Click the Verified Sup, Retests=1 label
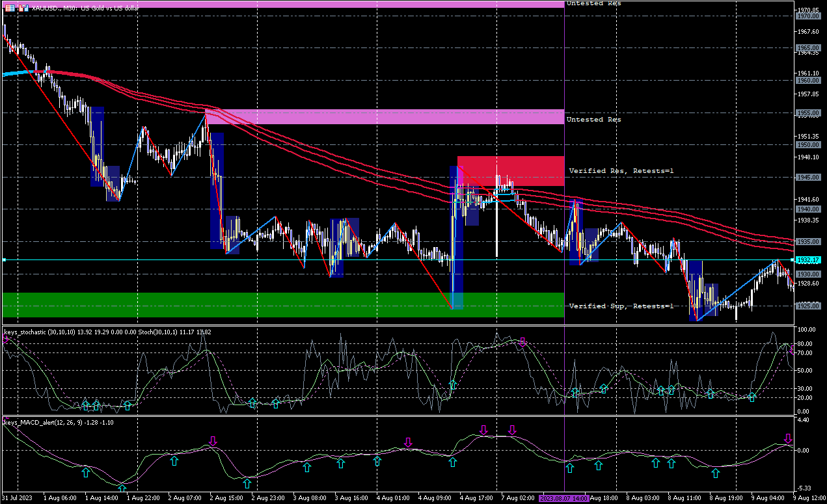Screen dimensions: 827x504 621,306
